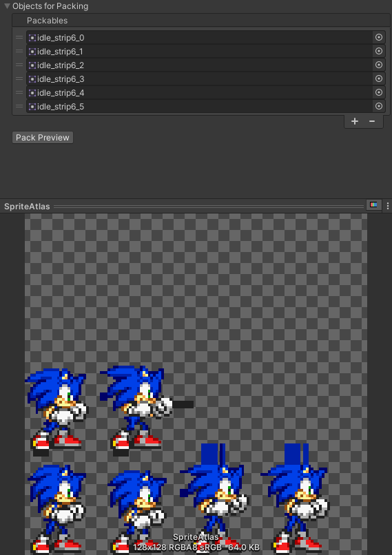
Task: Grab the reorder handle of idle_strip6_3
Action: tap(19, 78)
